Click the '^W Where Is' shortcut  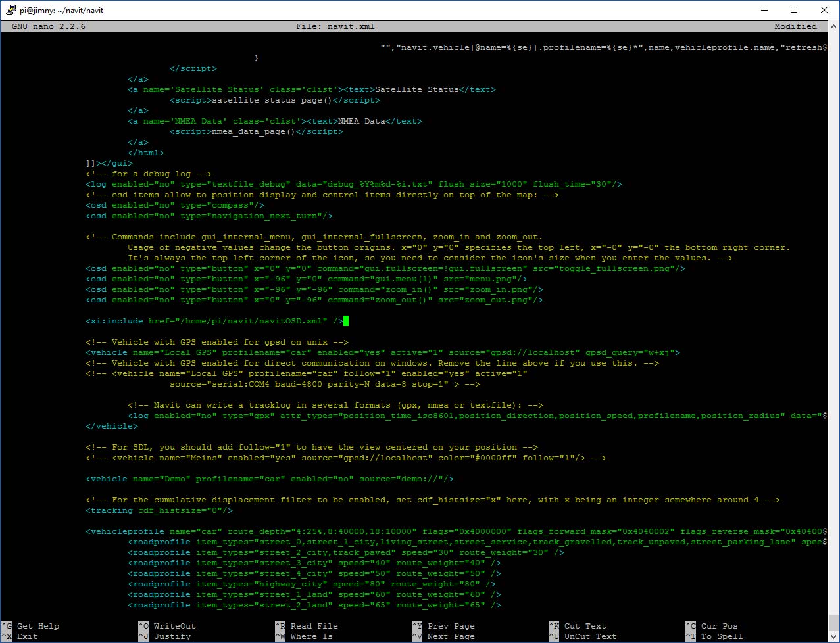tap(304, 636)
